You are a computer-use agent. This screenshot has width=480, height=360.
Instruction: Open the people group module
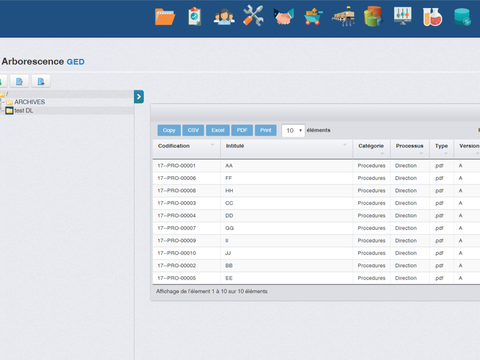[224, 16]
